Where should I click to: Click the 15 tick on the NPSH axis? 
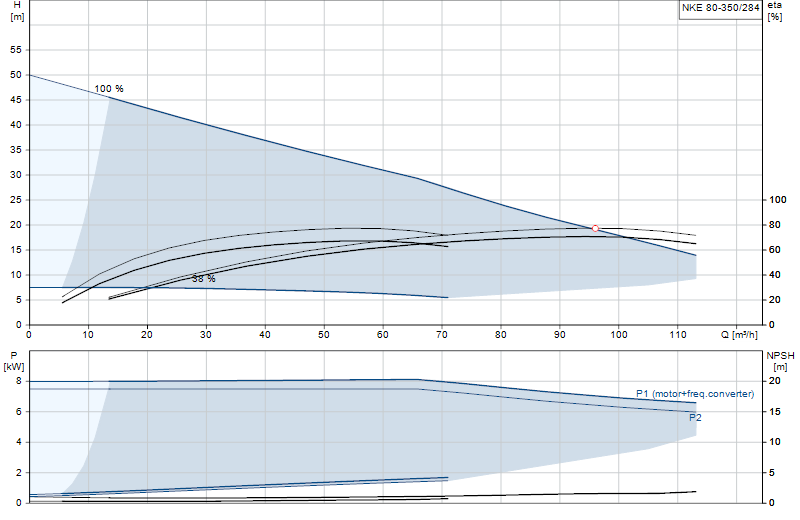coord(774,412)
